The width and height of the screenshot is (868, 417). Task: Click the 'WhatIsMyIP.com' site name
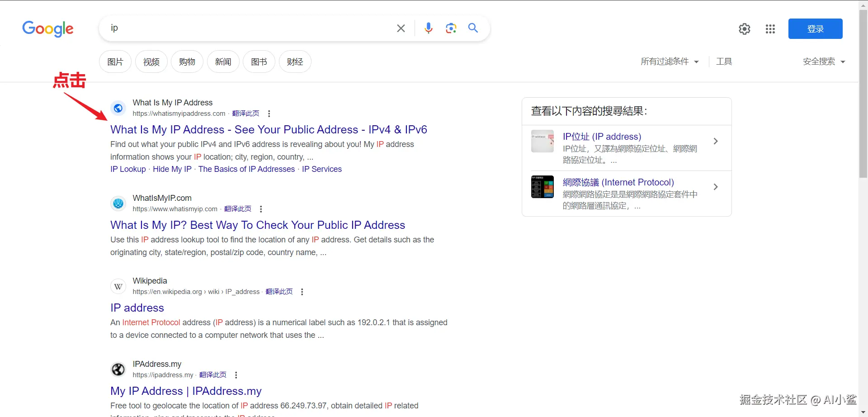pyautogui.click(x=162, y=198)
